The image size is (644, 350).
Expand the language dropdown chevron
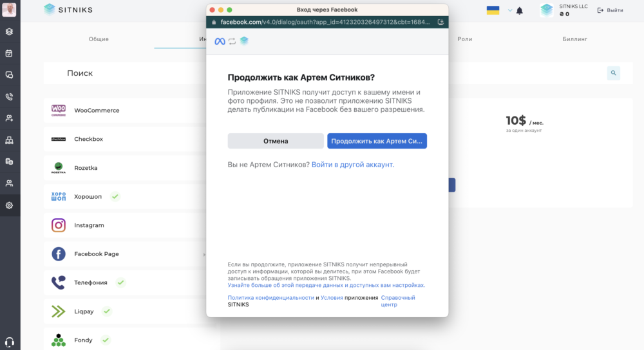509,10
